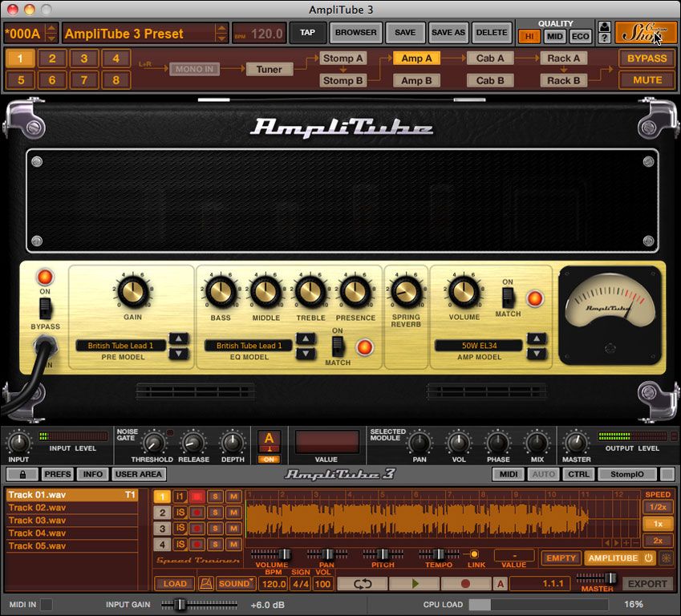
Task: Click the module A selector icon above ON
Action: click(x=269, y=441)
